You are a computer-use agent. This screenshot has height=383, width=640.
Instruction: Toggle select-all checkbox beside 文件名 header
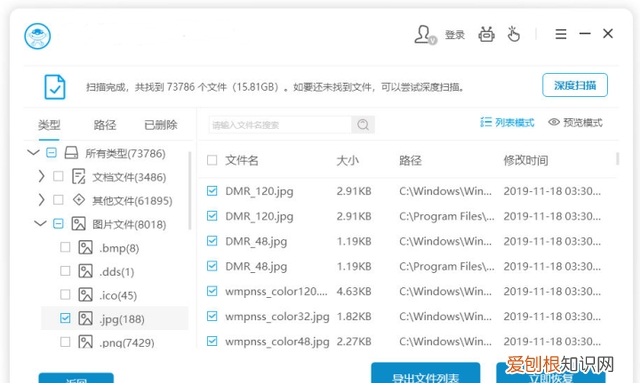[212, 160]
